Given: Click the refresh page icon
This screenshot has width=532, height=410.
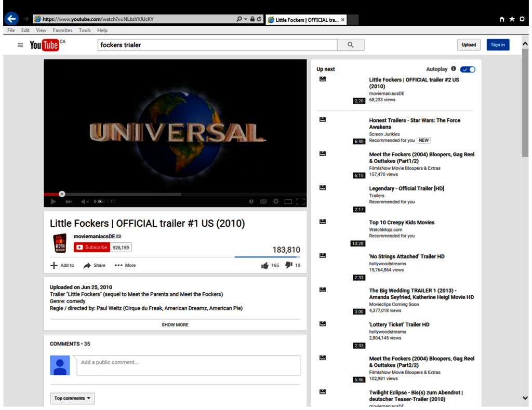Looking at the screenshot, I should [x=259, y=19].
